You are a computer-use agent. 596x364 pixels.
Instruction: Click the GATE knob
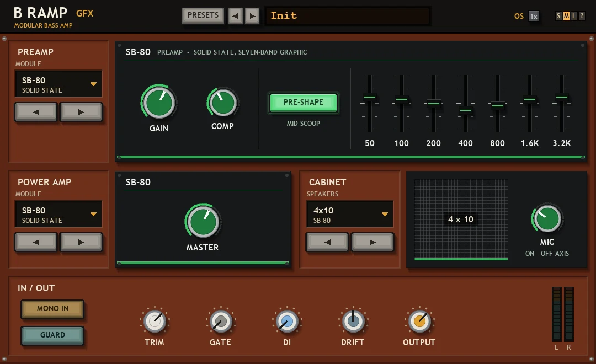click(220, 321)
